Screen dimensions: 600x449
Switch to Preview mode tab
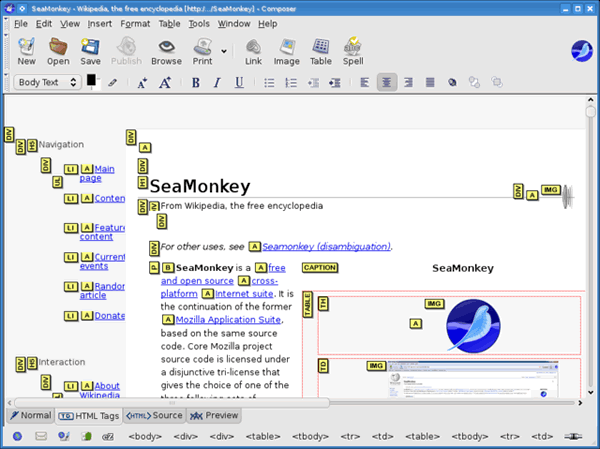[x=214, y=415]
